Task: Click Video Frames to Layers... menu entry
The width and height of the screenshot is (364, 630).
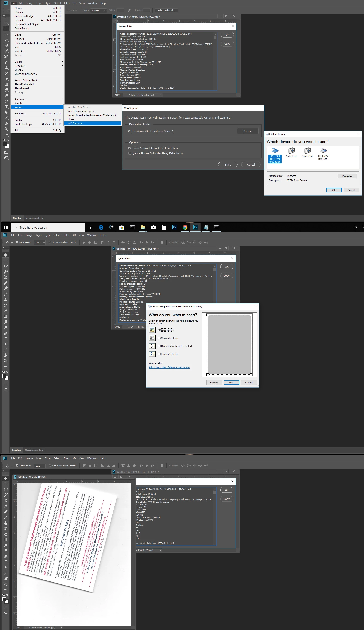Action: [x=93, y=111]
